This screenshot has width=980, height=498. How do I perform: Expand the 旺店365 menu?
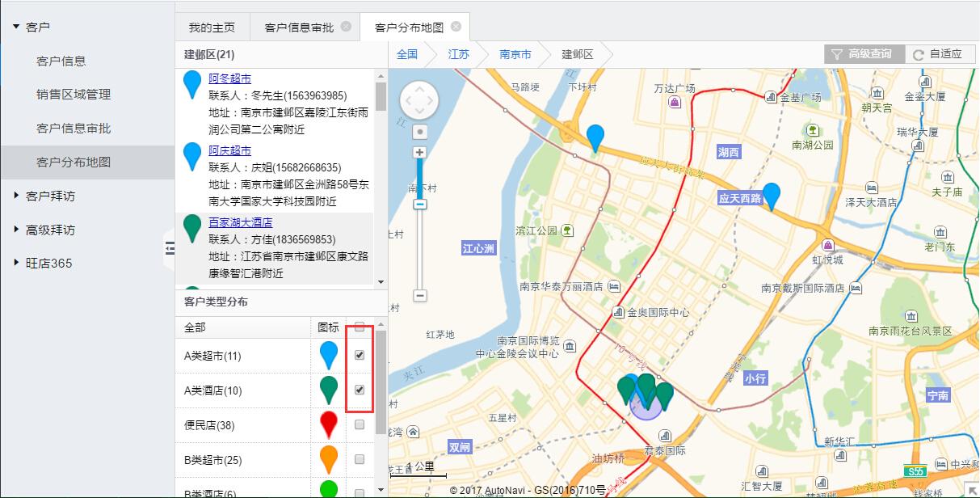48,263
